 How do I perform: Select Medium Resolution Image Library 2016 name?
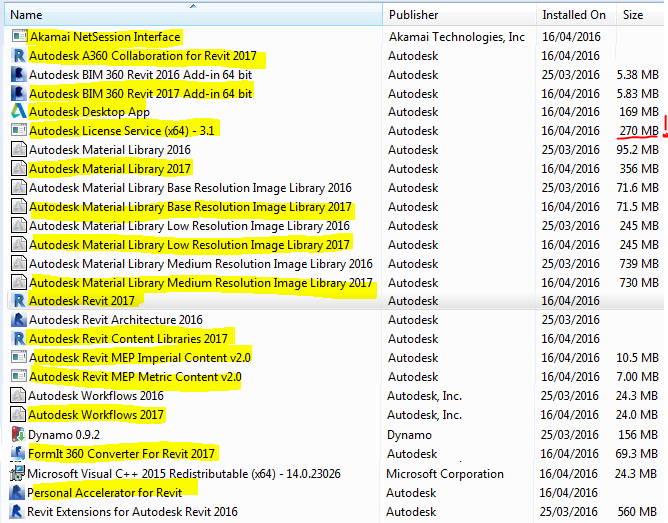click(x=201, y=264)
